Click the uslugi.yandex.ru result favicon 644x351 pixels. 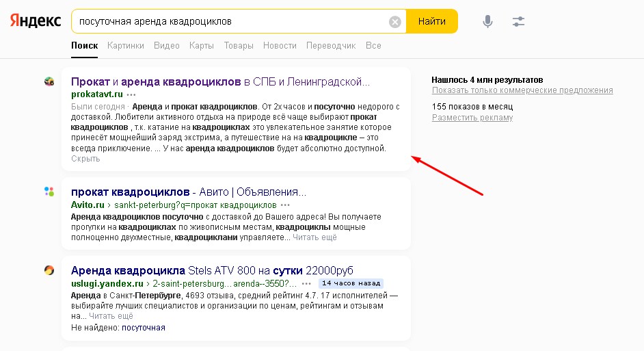(49, 270)
